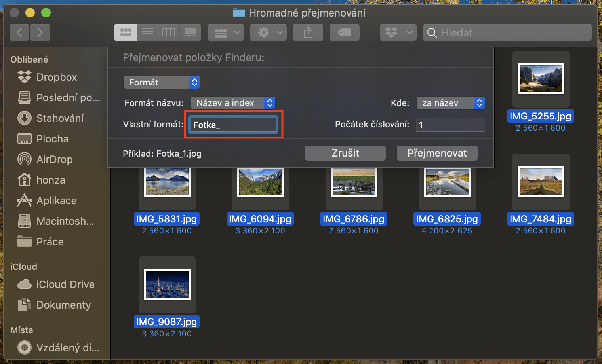Click the Edit Tags toolbar icon
Image resolution: width=602 pixels, height=364 pixels.
(345, 32)
